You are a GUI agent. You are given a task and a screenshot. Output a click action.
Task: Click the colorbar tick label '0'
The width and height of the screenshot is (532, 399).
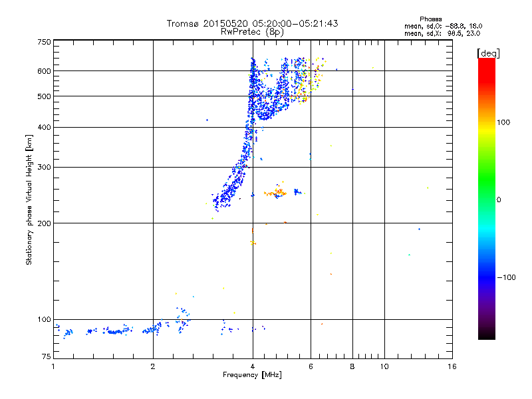(x=499, y=200)
